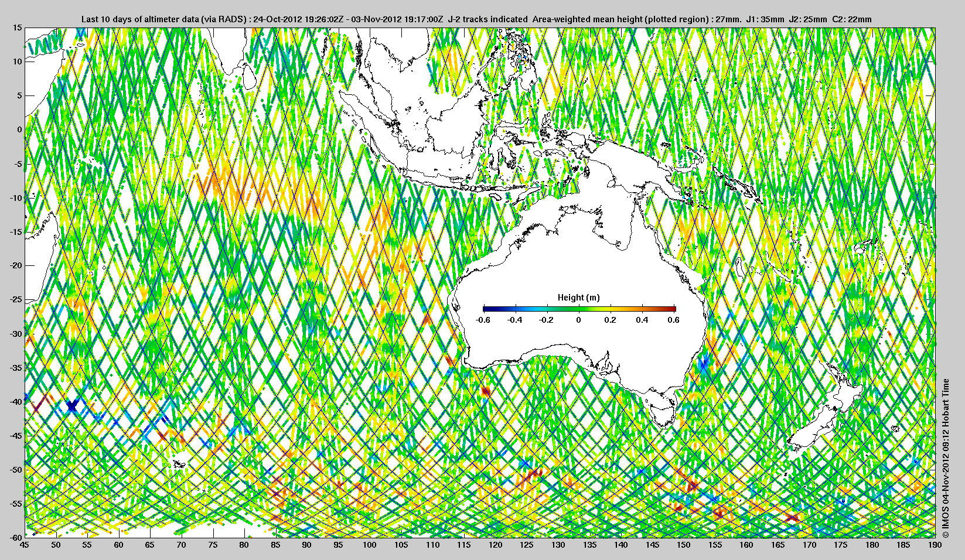Screen dimensions: 965x560
Task: Click longitude axis tick label 125
Action: (x=527, y=545)
